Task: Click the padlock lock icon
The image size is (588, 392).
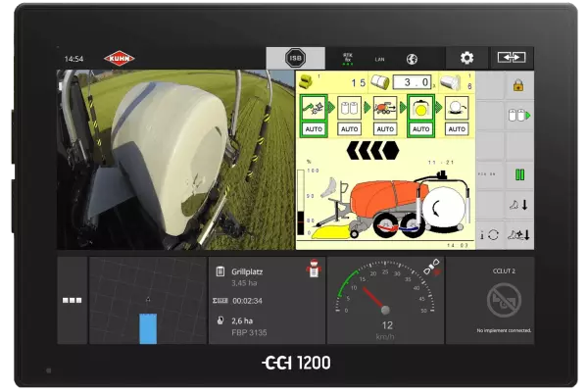Action: click(519, 85)
